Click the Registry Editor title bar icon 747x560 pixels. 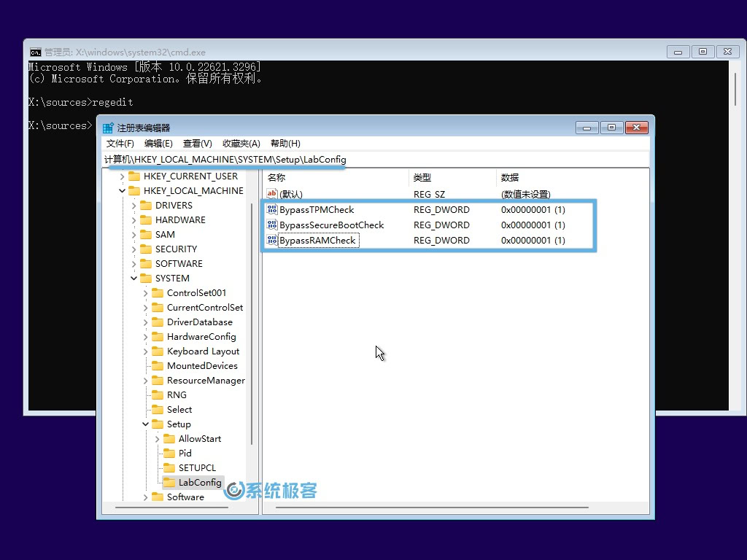coord(107,126)
